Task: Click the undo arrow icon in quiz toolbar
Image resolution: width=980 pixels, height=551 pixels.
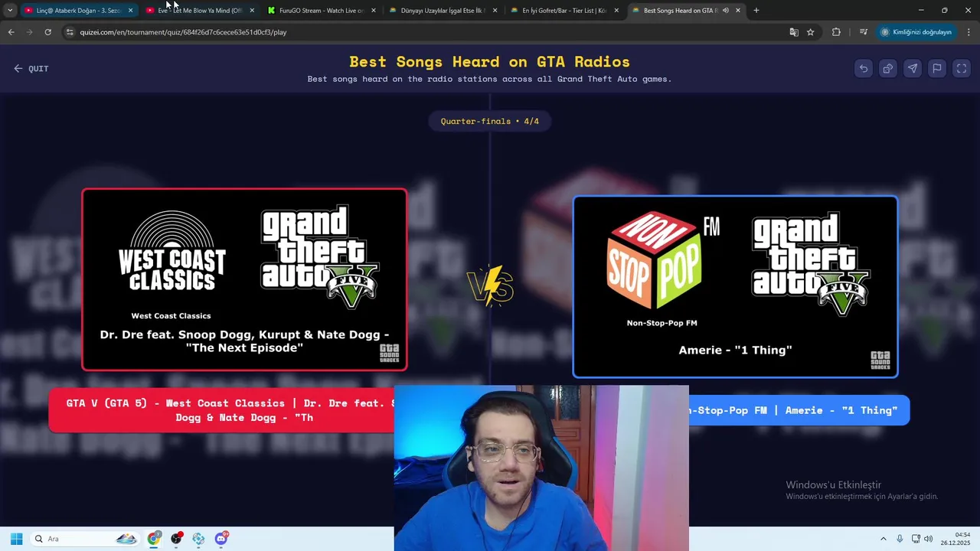Action: pyautogui.click(x=864, y=69)
